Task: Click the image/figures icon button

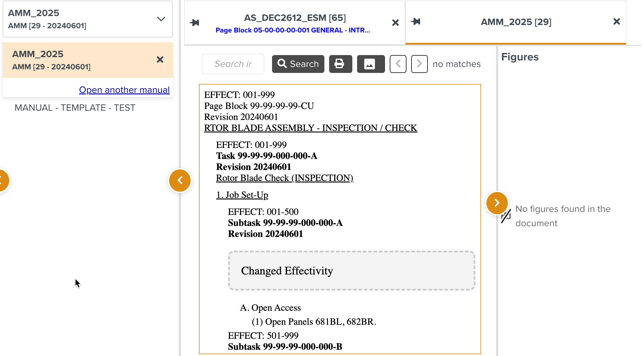Action: pos(370,64)
